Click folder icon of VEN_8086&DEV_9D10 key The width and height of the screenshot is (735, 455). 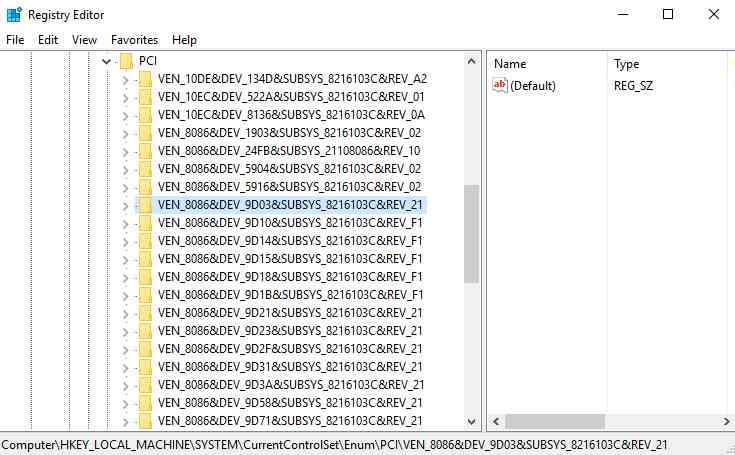pos(145,223)
